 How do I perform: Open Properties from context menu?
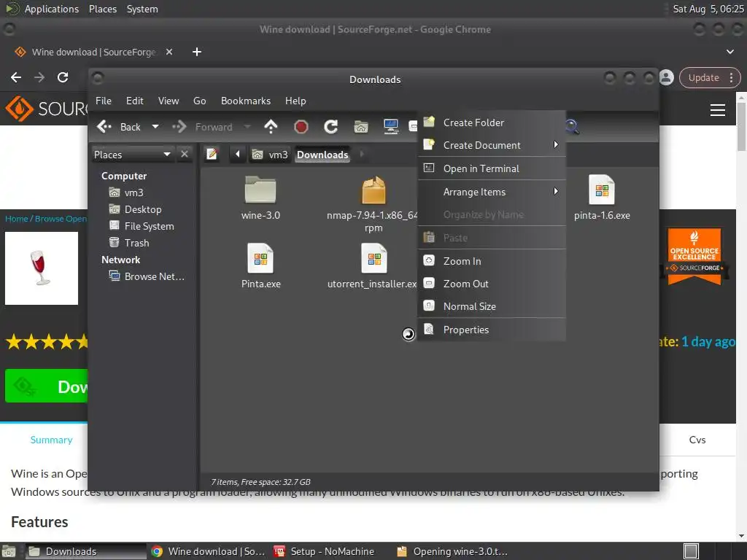click(x=492, y=330)
